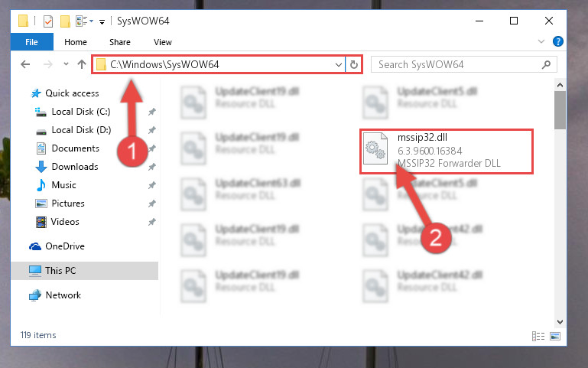Open the recent locations dropdown arrow
This screenshot has width=588, height=368.
tap(66, 64)
